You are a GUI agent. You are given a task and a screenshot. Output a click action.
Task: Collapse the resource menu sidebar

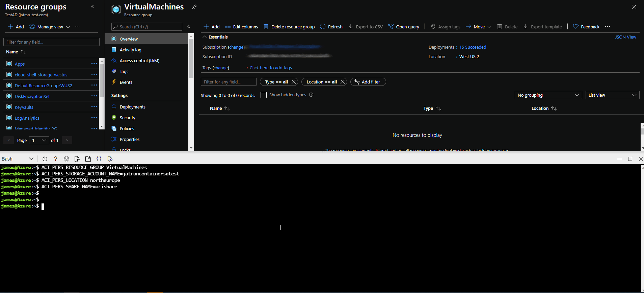pos(189,27)
